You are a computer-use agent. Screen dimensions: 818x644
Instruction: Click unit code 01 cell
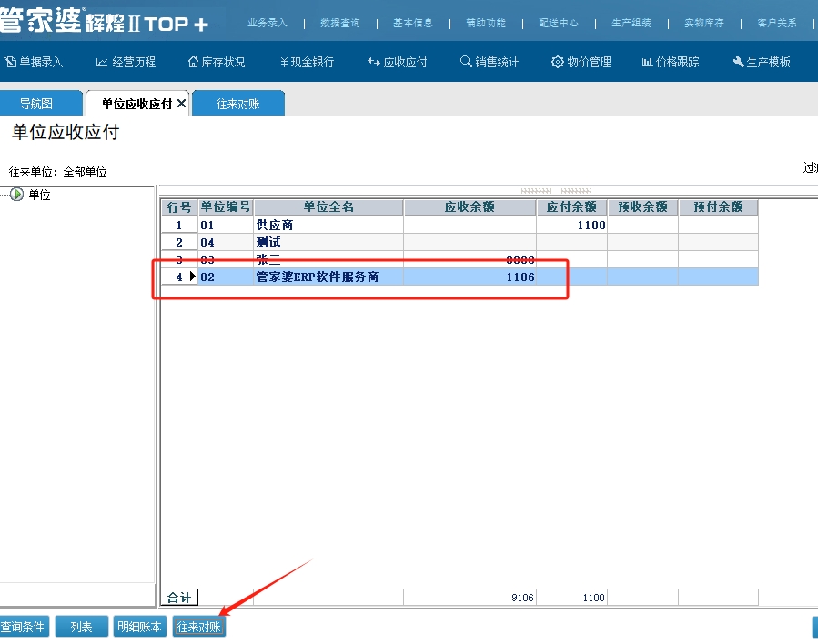coord(226,225)
